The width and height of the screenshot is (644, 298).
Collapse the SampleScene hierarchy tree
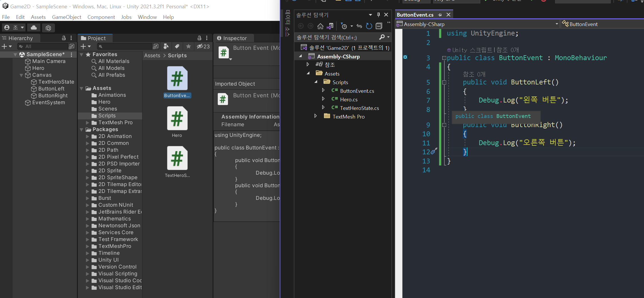[15, 54]
